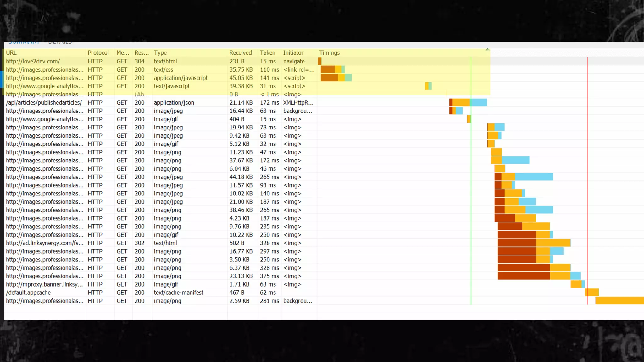Select the aborted 0 B image request
644x362 pixels.
point(45,95)
